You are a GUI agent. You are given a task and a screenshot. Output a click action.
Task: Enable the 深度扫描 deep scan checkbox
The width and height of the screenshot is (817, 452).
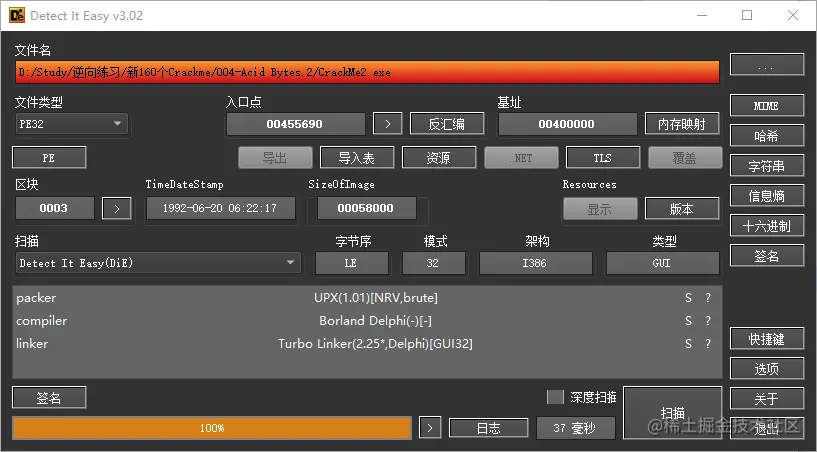coord(555,397)
